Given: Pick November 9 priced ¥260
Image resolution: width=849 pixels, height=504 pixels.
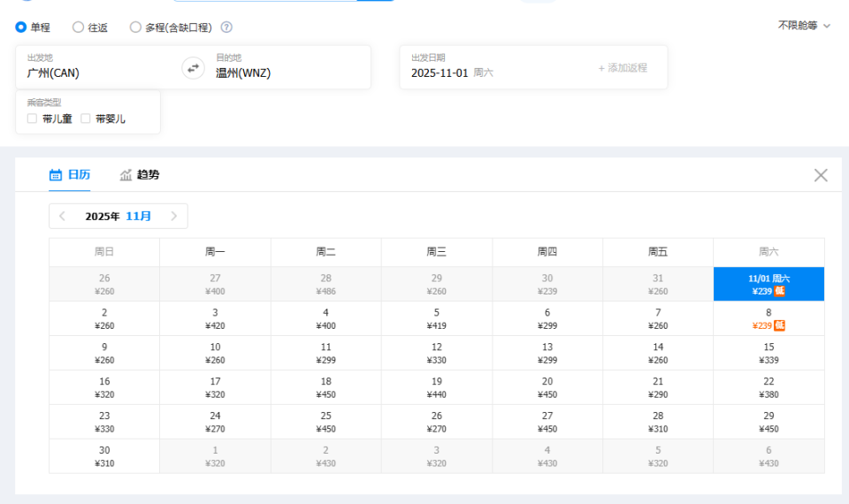Looking at the screenshot, I should pyautogui.click(x=104, y=353).
